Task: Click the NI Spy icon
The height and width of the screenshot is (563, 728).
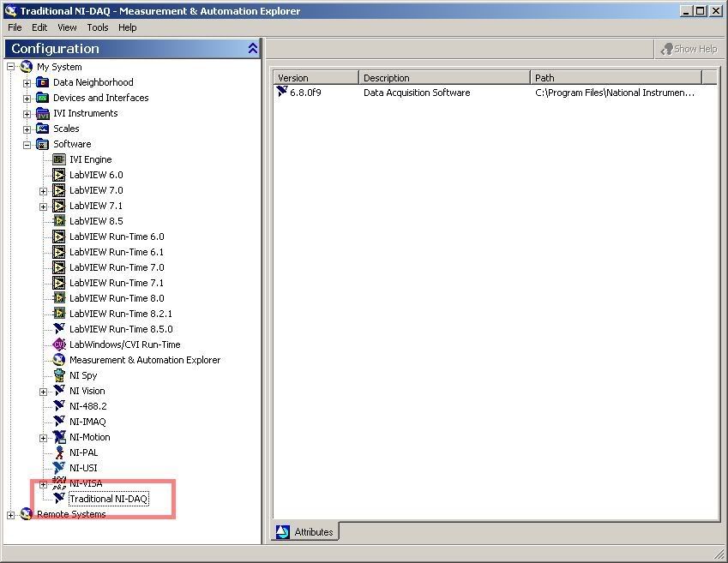Action: click(x=59, y=375)
